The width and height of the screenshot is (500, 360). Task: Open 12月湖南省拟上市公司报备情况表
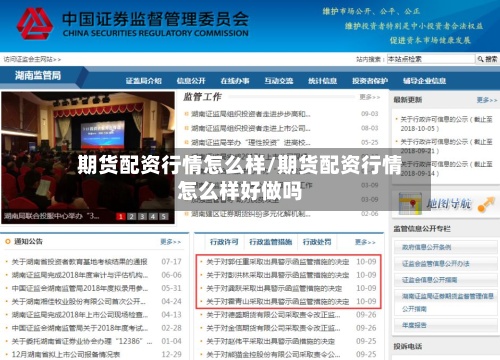(66, 354)
